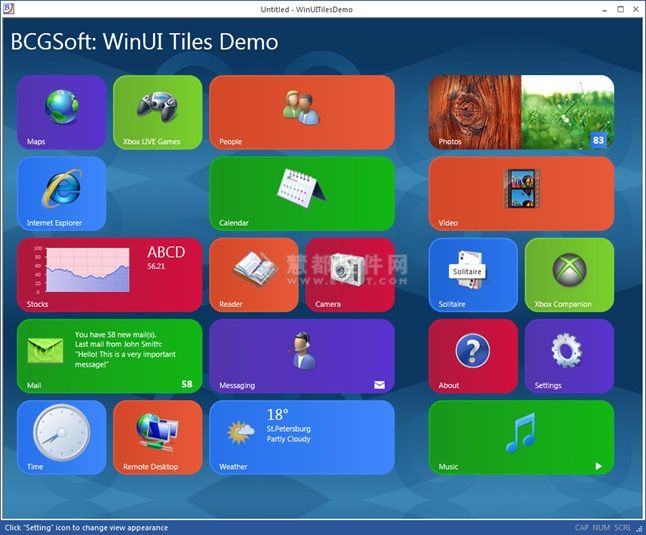
Task: Click play arrow on Music tile
Action: click(x=599, y=466)
